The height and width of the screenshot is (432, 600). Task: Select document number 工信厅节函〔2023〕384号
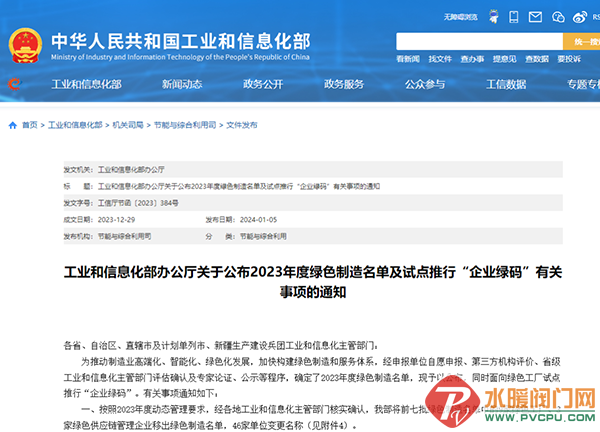(x=138, y=203)
